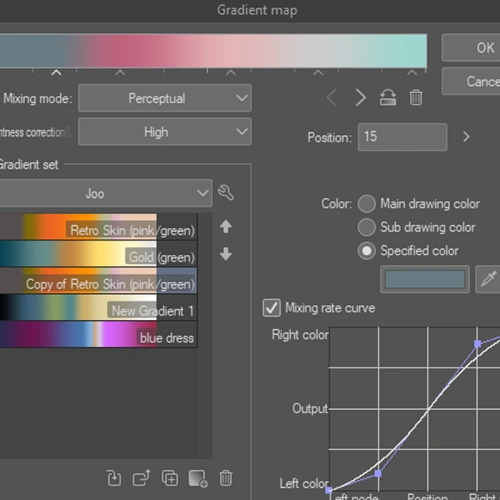Choose the Sub drawing color option
Screen dimensions: 500x500
click(x=367, y=227)
